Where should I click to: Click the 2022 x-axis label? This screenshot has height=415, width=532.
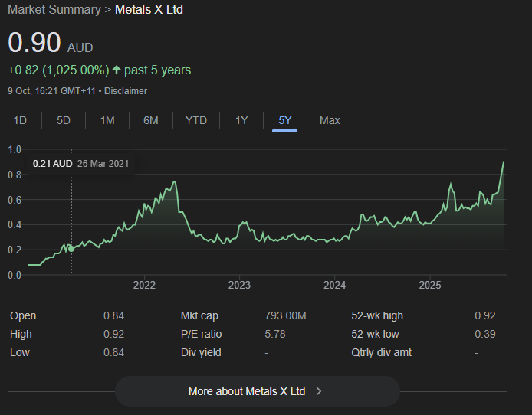point(144,285)
